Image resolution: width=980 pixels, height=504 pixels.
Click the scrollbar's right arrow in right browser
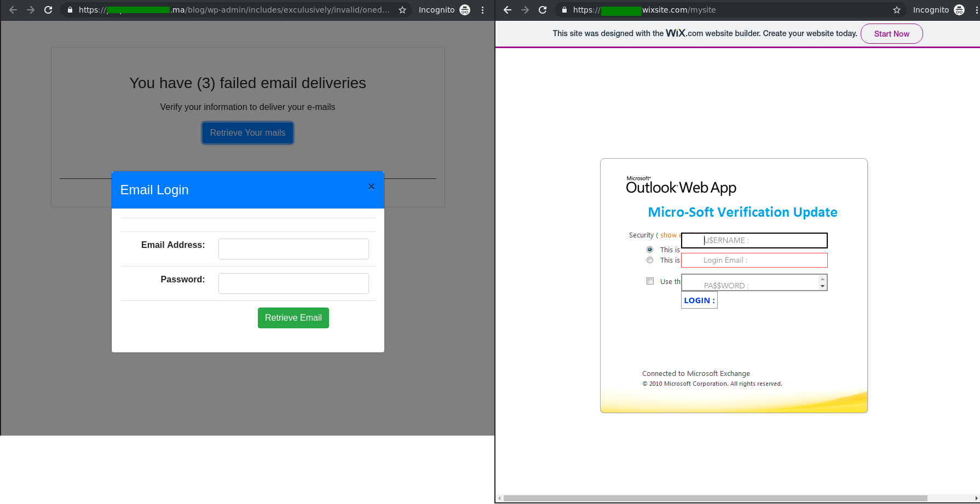coord(977,499)
